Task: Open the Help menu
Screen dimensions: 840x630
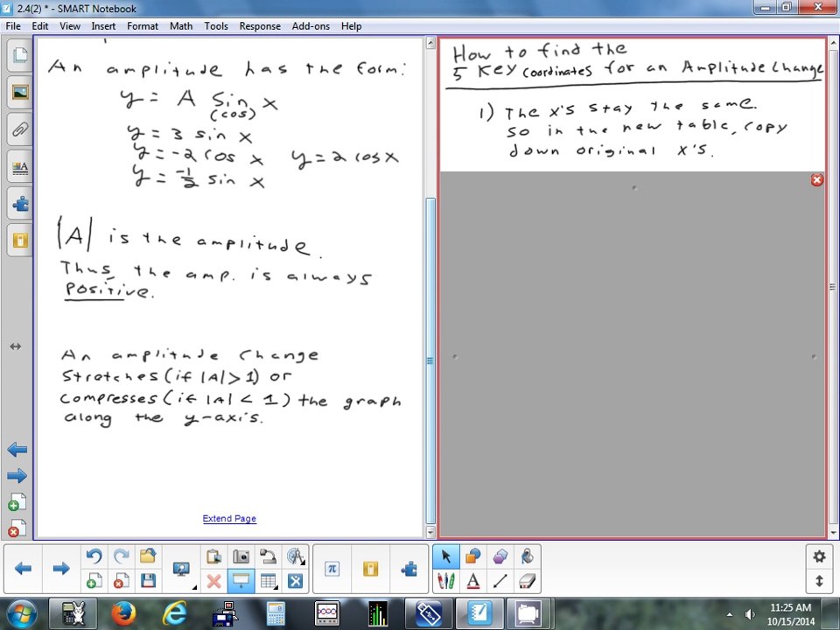Action: pyautogui.click(x=352, y=26)
